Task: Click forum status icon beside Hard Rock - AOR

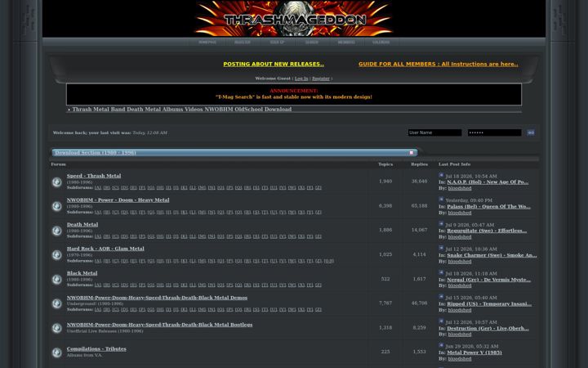Action: (57, 255)
